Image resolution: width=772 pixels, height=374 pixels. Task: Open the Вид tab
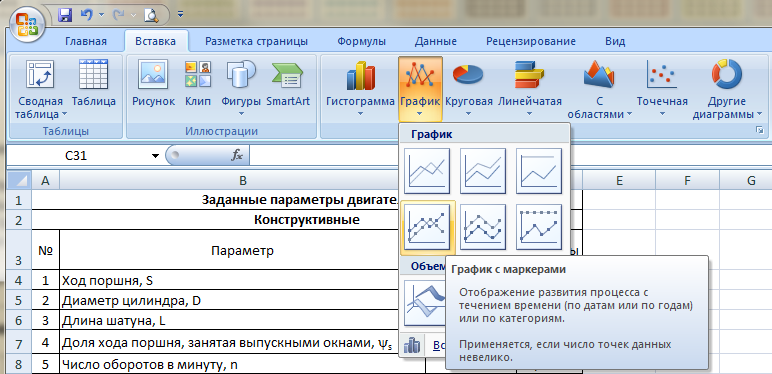(x=615, y=41)
